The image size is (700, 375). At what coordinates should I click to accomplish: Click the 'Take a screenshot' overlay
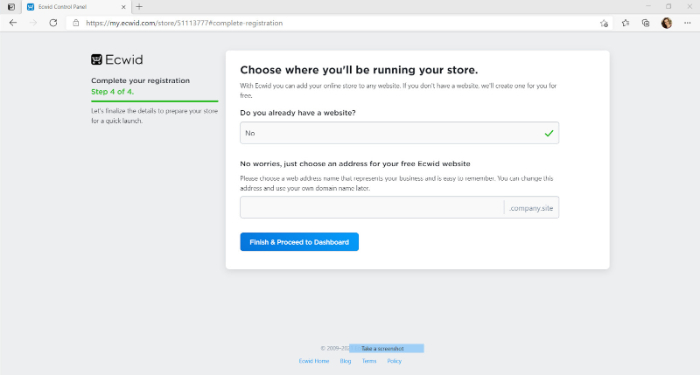(387, 348)
